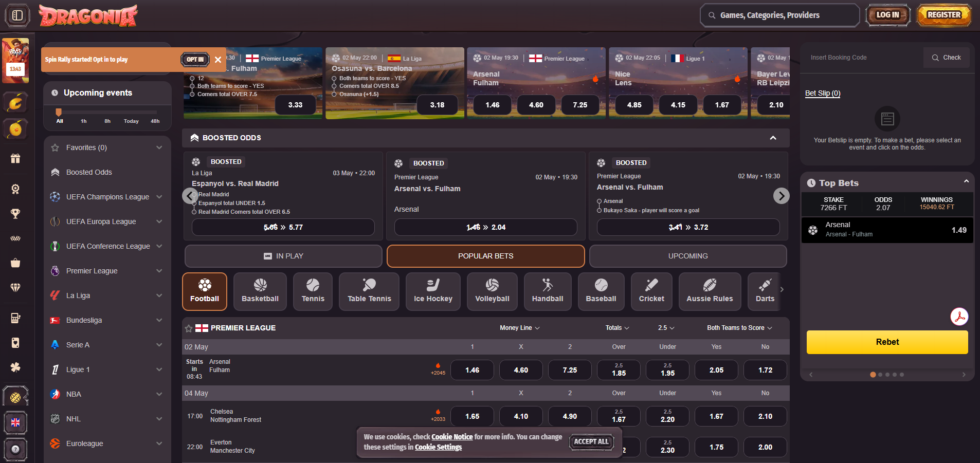Favorite the Premier League section star

(189, 328)
